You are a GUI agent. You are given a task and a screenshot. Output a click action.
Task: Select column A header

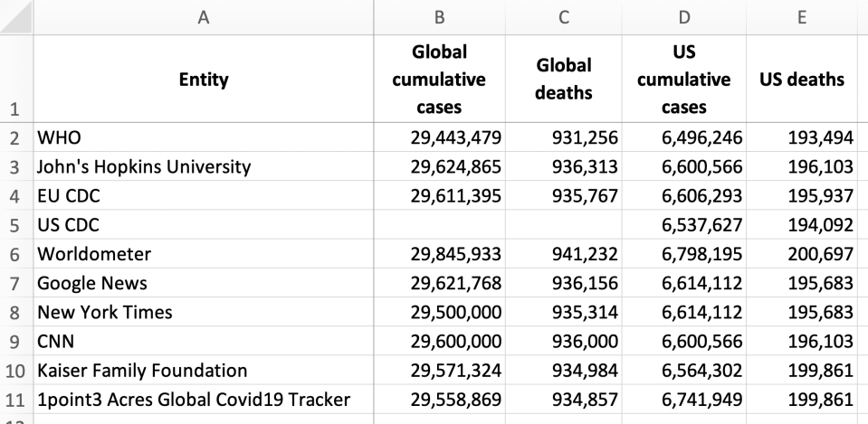pyautogui.click(x=203, y=17)
